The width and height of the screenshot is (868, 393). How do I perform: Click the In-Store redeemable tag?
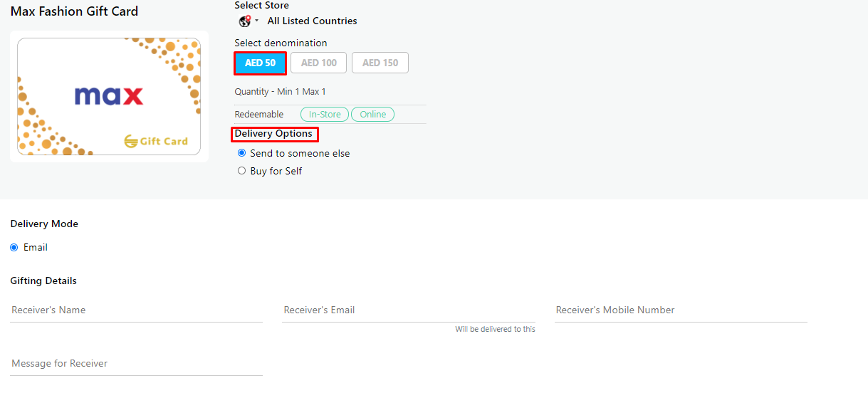tap(325, 115)
